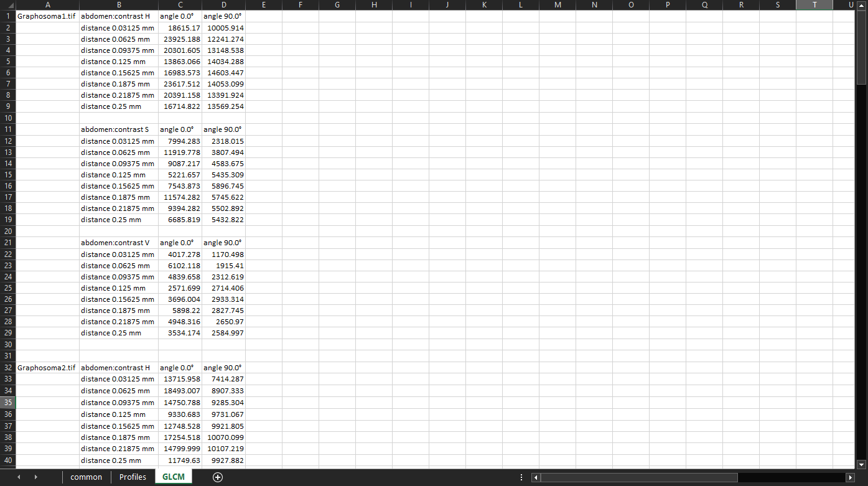Select row 35 header

click(x=7, y=403)
